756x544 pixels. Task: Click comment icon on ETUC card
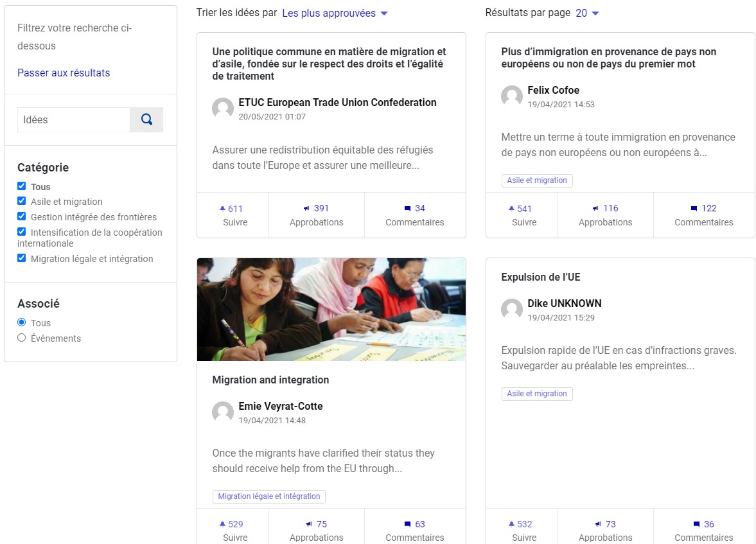(407, 208)
